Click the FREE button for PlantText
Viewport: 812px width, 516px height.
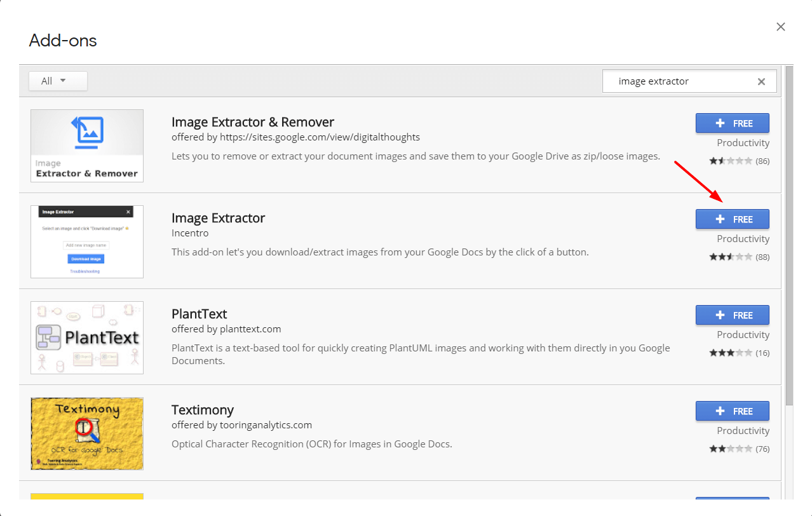[732, 315]
